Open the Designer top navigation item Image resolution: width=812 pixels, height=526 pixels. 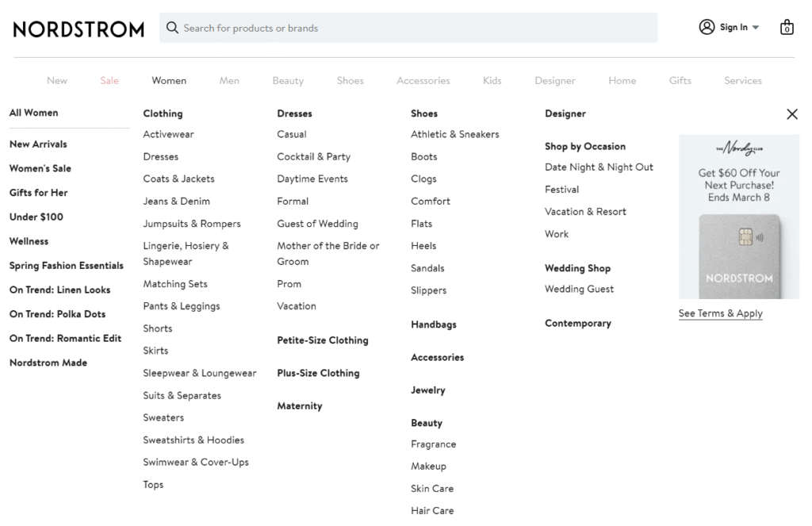pos(555,80)
